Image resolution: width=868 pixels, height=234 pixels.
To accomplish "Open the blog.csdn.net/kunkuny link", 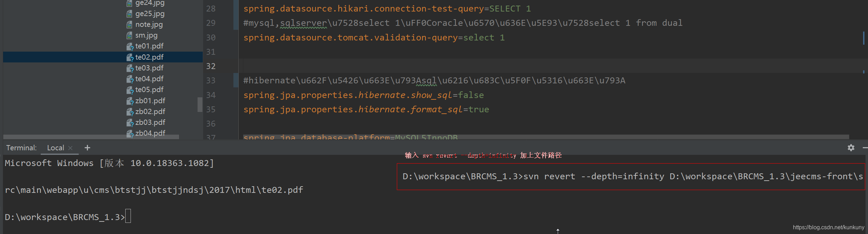I will click(829, 227).
